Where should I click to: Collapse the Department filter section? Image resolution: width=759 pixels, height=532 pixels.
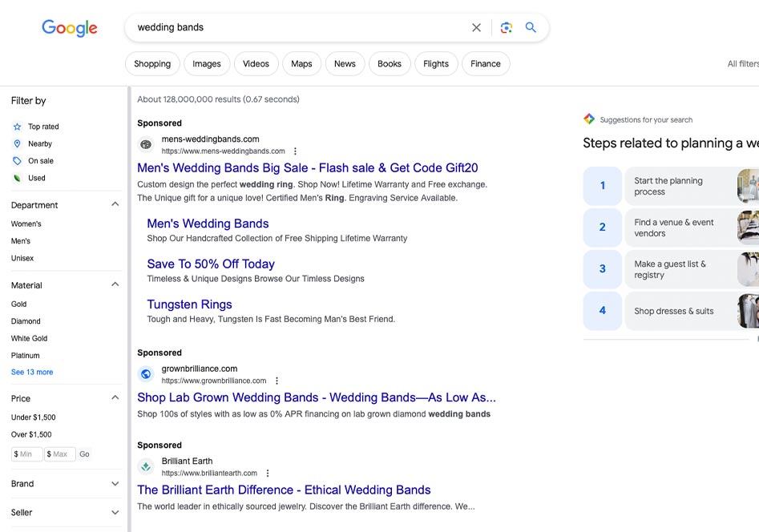115,205
